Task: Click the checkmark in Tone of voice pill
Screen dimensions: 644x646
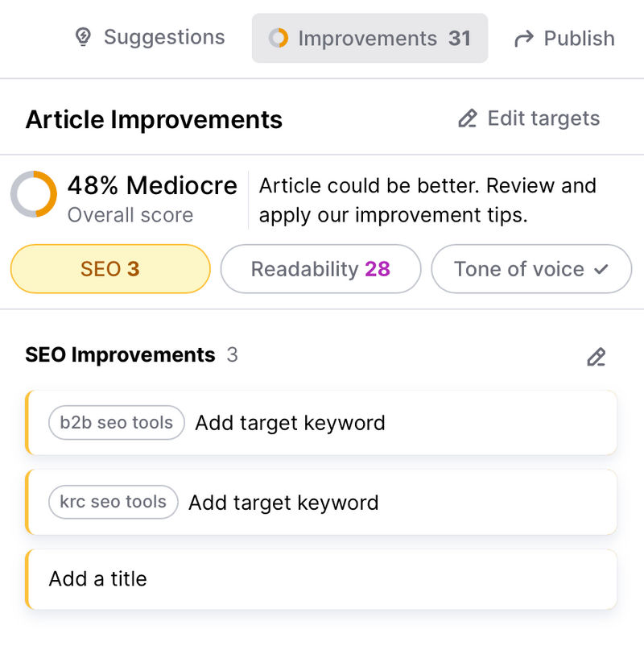Action: [x=601, y=270]
